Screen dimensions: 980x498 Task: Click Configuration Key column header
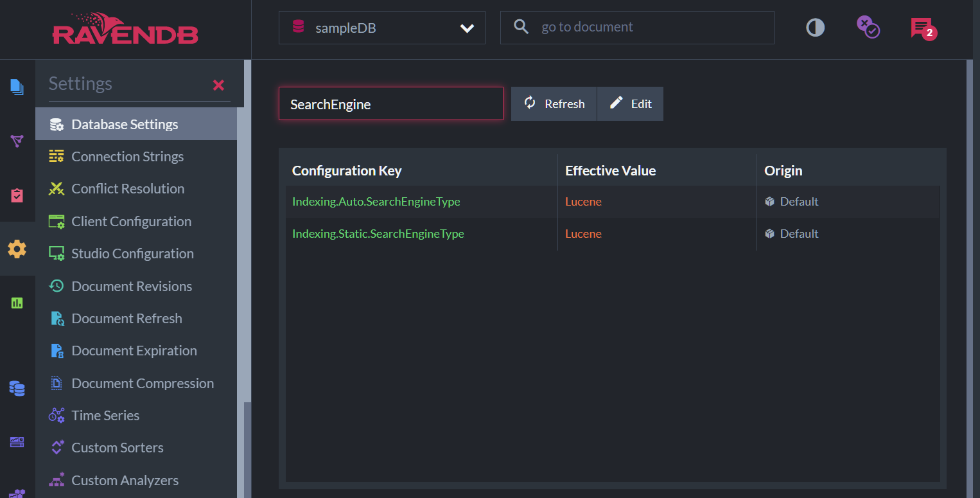click(347, 170)
